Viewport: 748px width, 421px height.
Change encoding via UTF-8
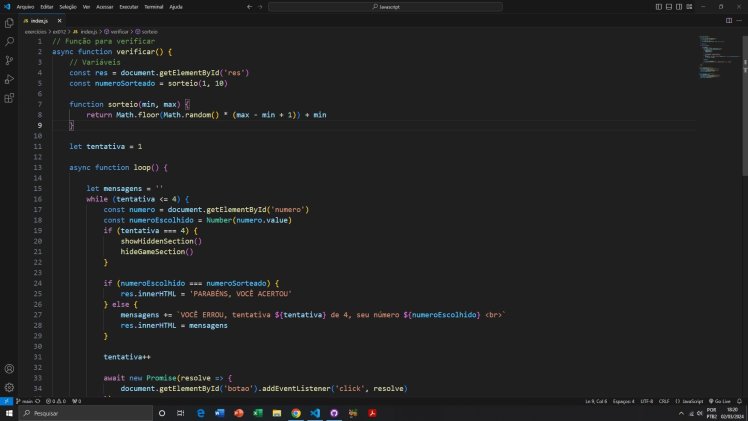pos(646,401)
